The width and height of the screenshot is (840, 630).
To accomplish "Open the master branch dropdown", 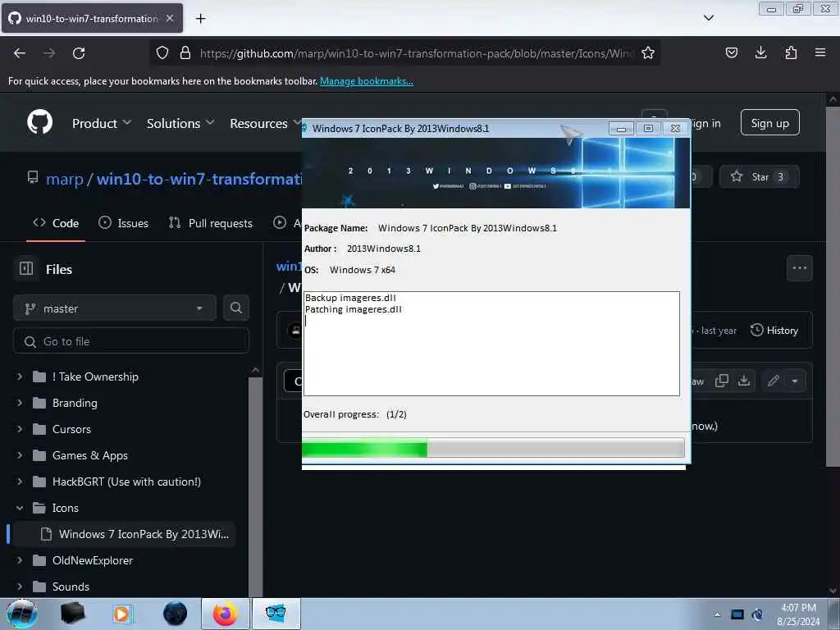I will point(114,308).
